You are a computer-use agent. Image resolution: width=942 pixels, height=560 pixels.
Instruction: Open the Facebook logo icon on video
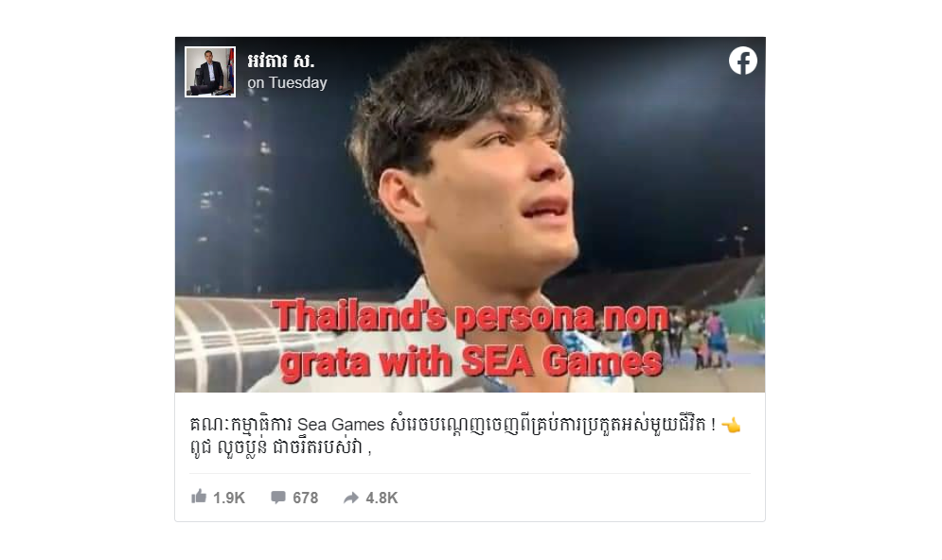(x=743, y=61)
